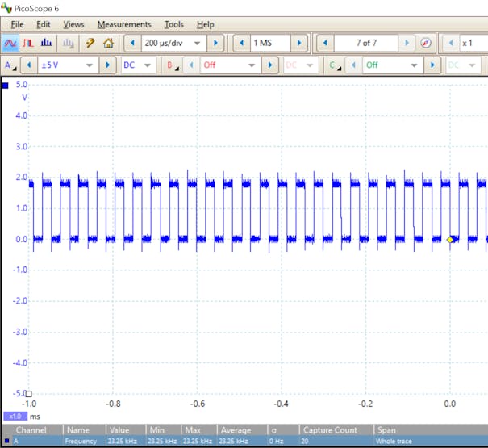Increase the 1 MS sample count
Image resolution: width=488 pixels, height=448 pixels.
click(299, 43)
